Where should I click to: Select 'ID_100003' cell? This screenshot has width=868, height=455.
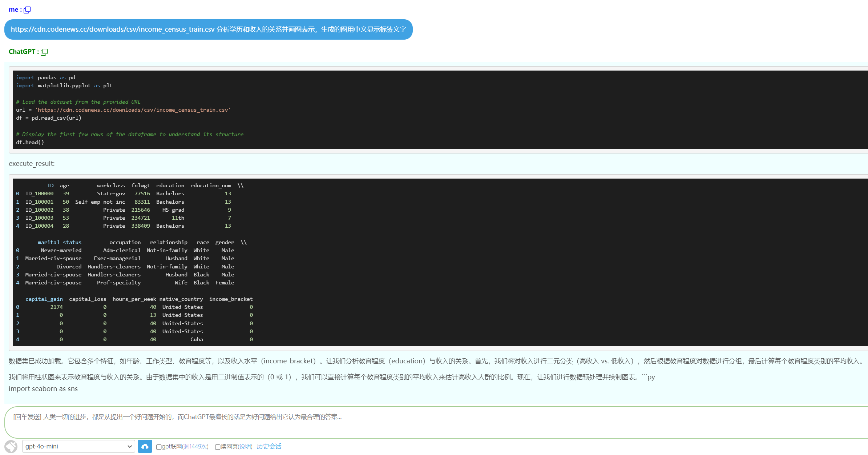[39, 218]
